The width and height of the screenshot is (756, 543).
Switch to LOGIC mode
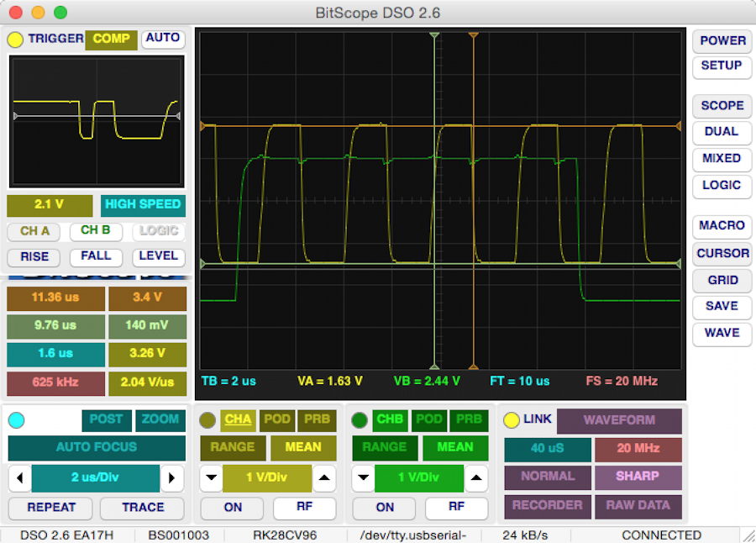[x=722, y=186]
